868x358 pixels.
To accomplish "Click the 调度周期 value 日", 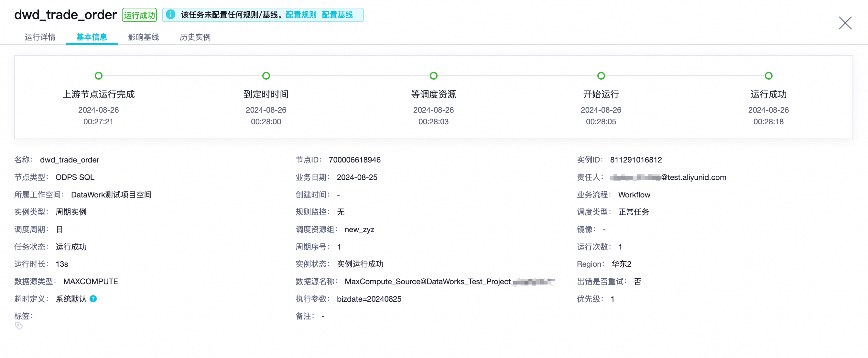I will 59,229.
